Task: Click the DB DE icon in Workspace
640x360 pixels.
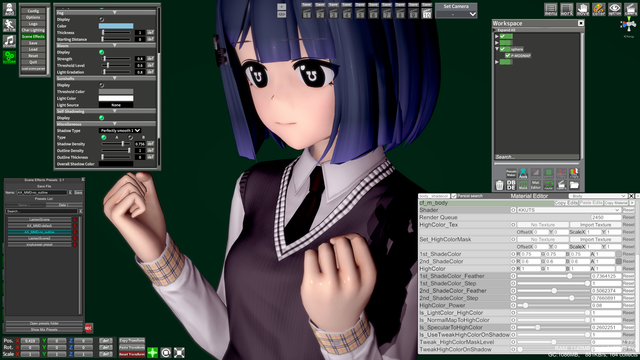Action: [x=511, y=185]
